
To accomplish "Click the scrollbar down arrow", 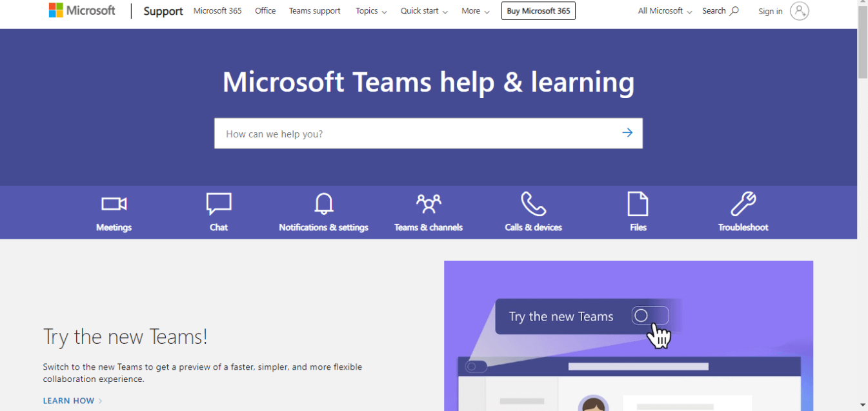I will coord(863,405).
